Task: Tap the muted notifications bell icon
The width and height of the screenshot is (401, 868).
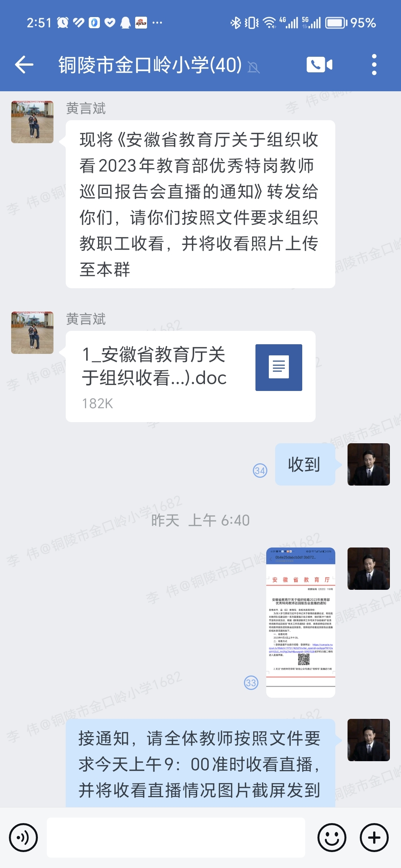Action: click(x=254, y=67)
